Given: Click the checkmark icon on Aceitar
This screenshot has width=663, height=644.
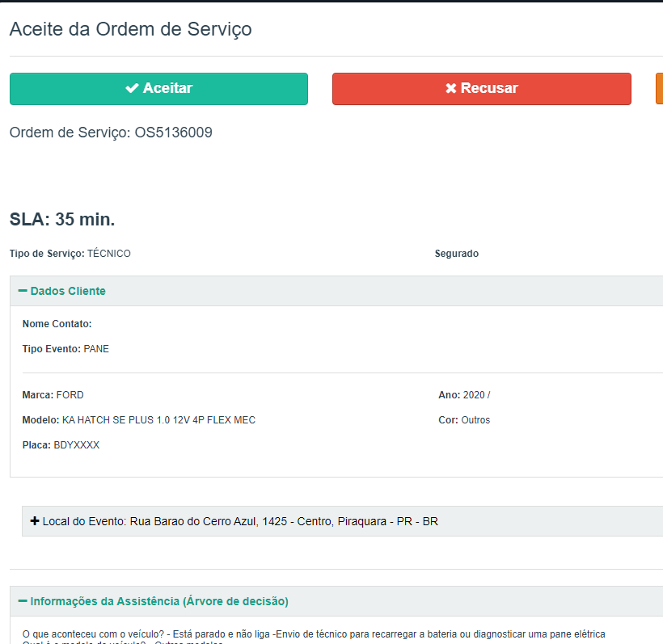Looking at the screenshot, I should 133,89.
